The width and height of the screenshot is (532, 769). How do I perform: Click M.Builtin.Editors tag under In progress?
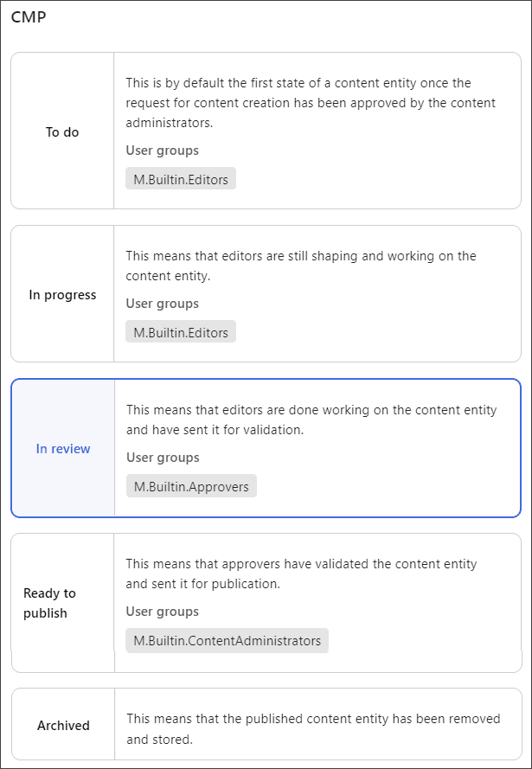[181, 332]
